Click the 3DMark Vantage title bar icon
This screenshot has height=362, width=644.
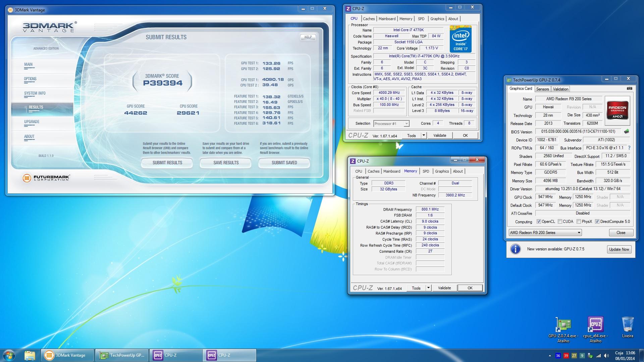click(x=11, y=10)
